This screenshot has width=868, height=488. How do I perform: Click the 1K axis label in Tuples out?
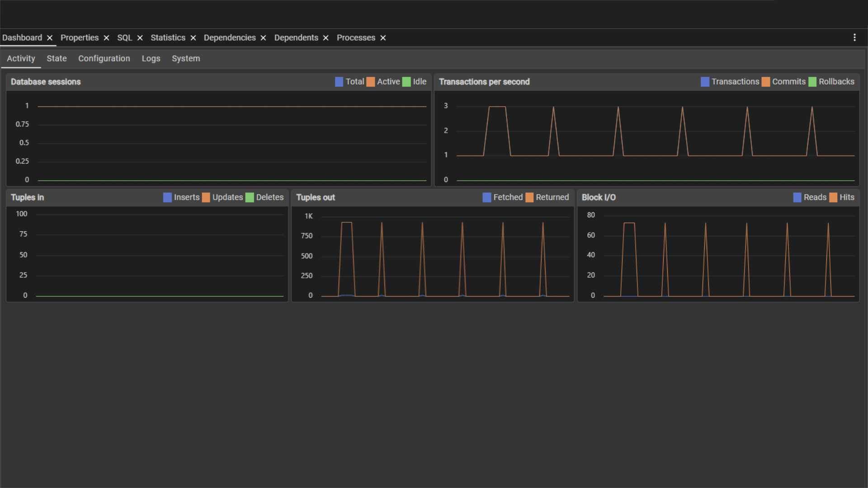coord(308,216)
